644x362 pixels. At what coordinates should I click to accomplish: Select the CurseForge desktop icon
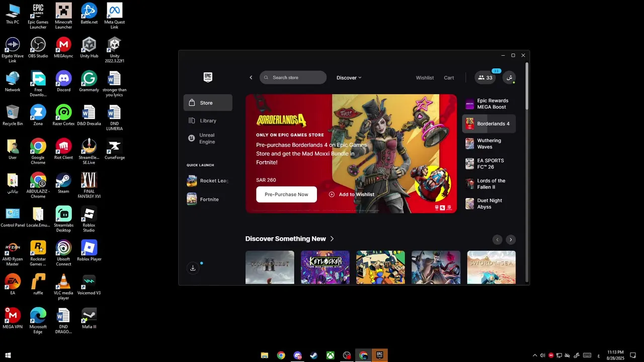tap(114, 149)
